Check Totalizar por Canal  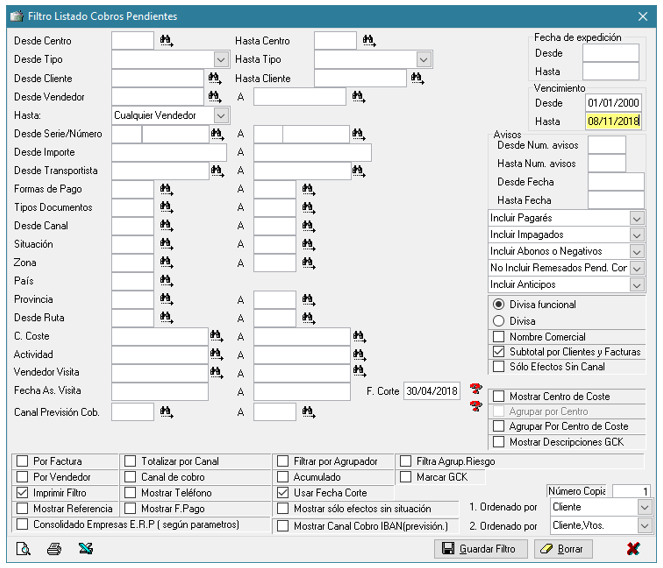[130, 461]
